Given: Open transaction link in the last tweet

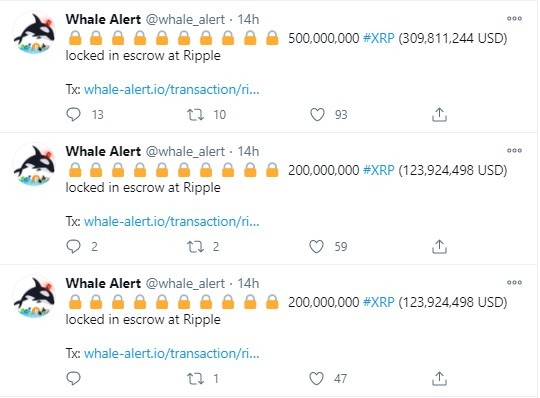Looking at the screenshot, I should [x=172, y=354].
